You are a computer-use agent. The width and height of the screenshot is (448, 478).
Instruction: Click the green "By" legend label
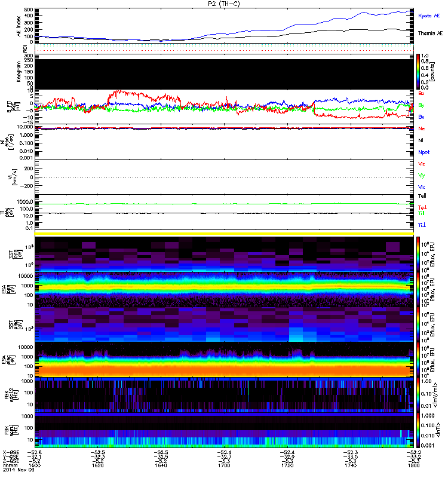[x=421, y=105]
